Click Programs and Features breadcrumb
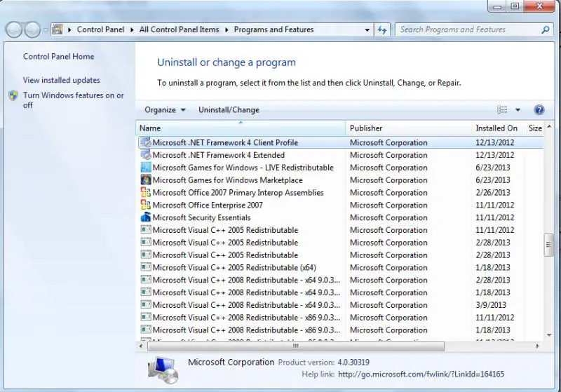The height and width of the screenshot is (392, 561). coord(273,29)
